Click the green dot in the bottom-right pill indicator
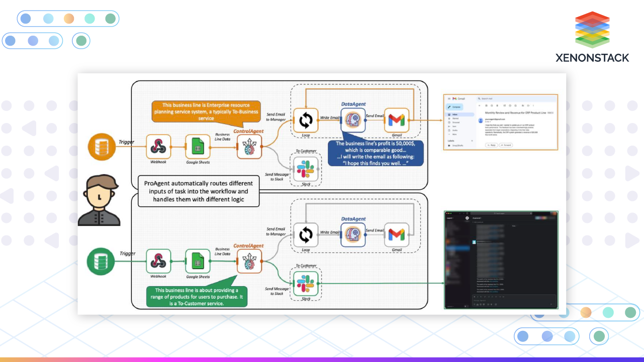This screenshot has height=362, width=644. [x=599, y=336]
